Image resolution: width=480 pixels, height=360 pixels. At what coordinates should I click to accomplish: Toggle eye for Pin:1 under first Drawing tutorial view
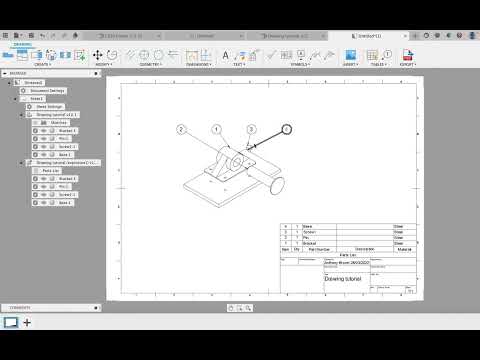point(44,139)
